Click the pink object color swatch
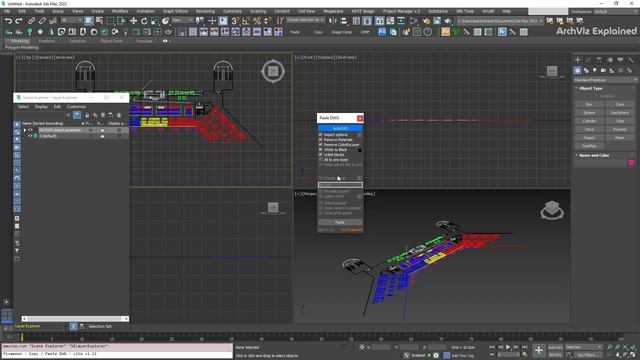 [x=631, y=163]
